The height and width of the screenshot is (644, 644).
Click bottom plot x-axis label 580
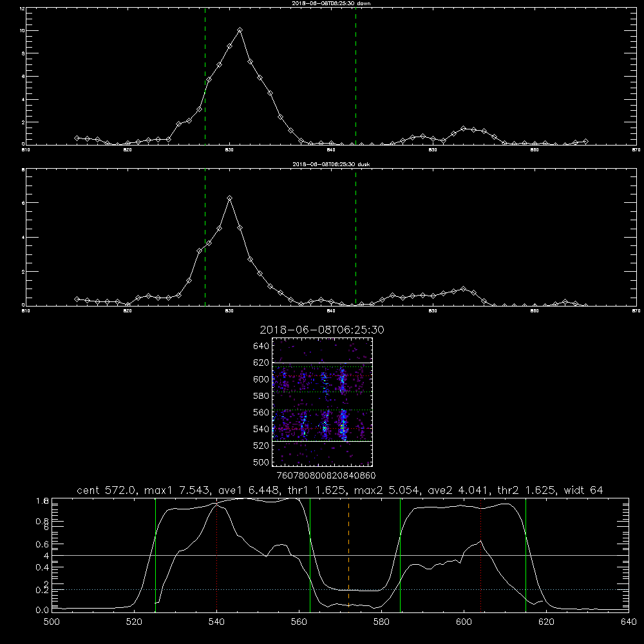coord(381,622)
